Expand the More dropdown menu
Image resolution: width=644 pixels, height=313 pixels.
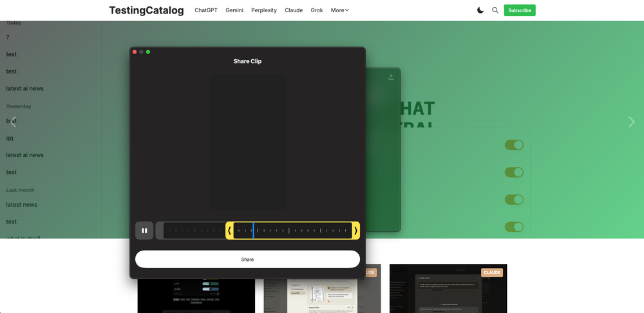(x=339, y=10)
